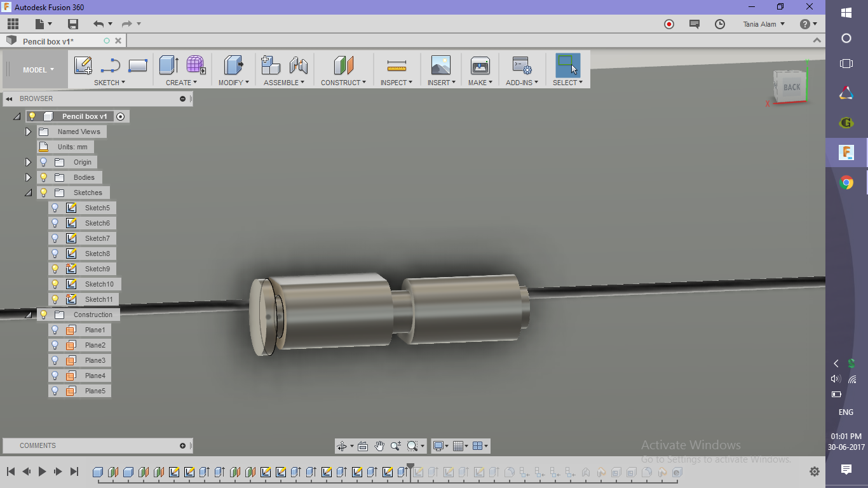The height and width of the screenshot is (488, 868).
Task: Expand the Named Views folder
Action: click(28, 132)
